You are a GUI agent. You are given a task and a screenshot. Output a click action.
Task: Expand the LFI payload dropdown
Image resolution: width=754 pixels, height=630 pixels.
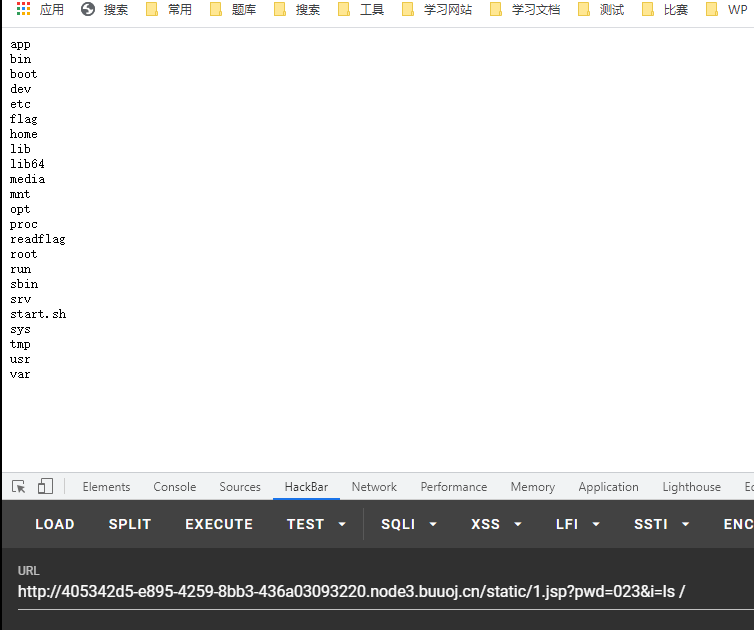coord(579,524)
